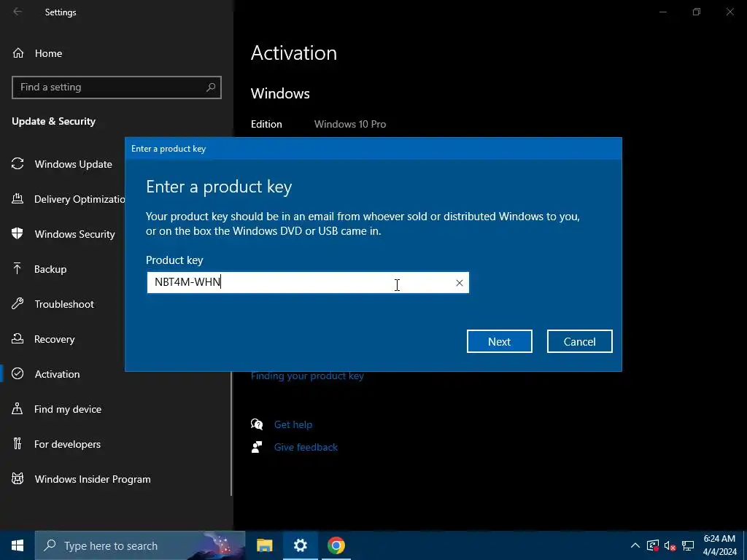Open the Get help link
Viewport: 747px width, 560px height.
(x=293, y=424)
